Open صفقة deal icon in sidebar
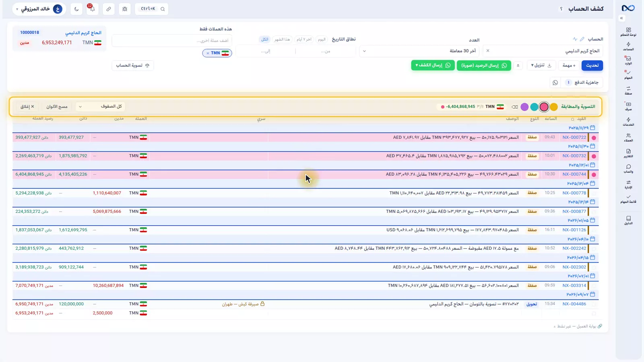644x362 pixels. [x=628, y=90]
